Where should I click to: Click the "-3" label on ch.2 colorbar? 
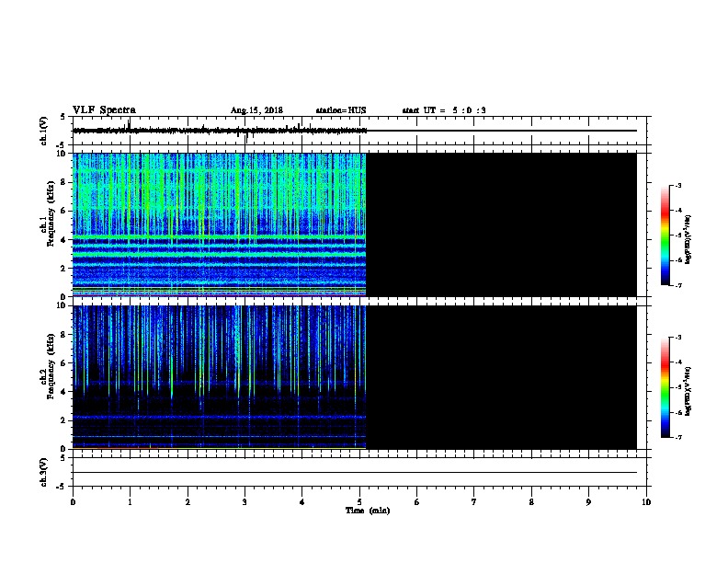click(x=677, y=338)
